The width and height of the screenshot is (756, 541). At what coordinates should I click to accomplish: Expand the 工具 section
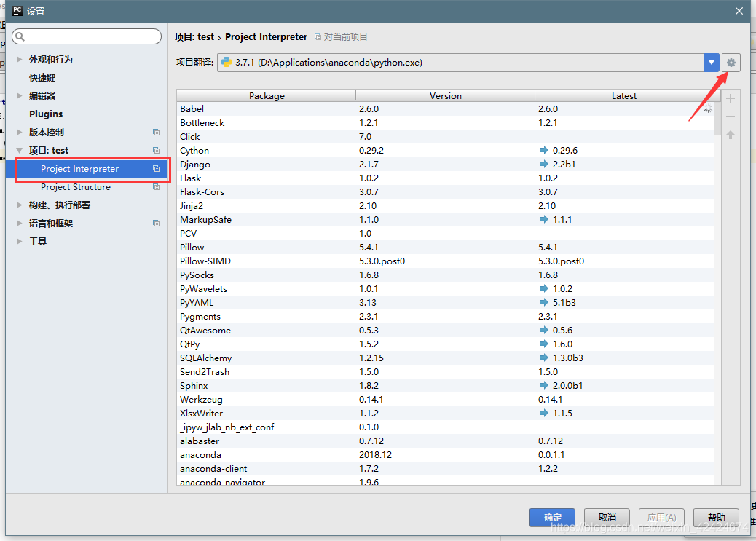coord(19,241)
